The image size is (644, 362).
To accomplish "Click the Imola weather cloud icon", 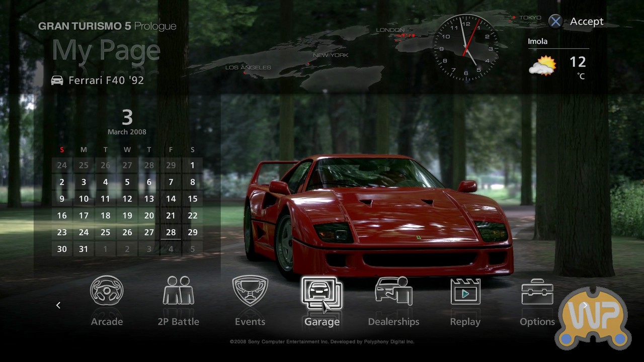I will (542, 66).
